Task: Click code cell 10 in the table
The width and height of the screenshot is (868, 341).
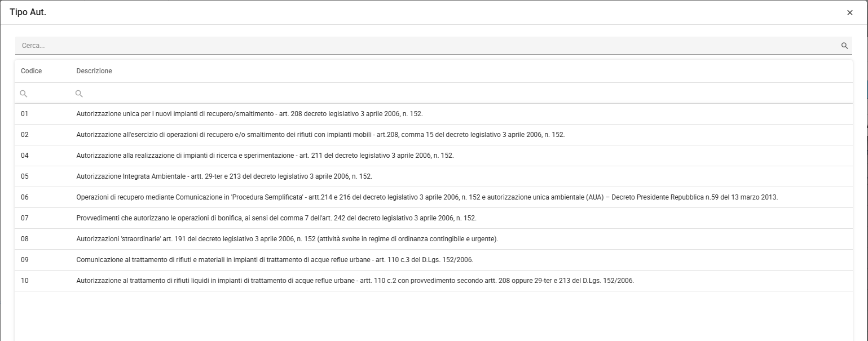Action: pos(25,281)
